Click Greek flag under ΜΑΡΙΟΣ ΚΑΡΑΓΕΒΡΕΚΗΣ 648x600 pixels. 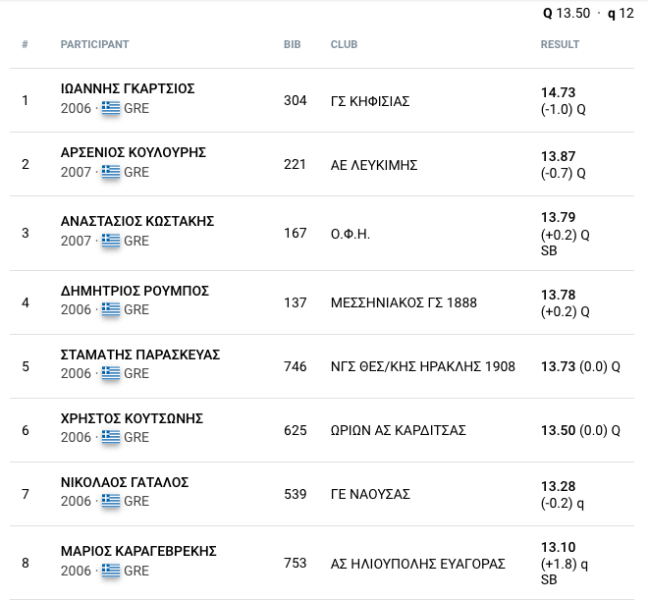[110, 571]
